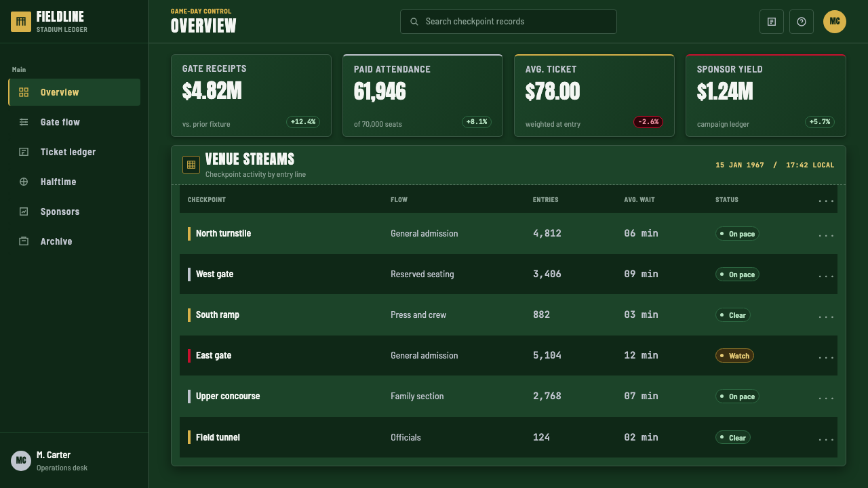Open the Sponsors section
Image resolution: width=868 pixels, height=488 pixels.
pyautogui.click(x=75, y=211)
